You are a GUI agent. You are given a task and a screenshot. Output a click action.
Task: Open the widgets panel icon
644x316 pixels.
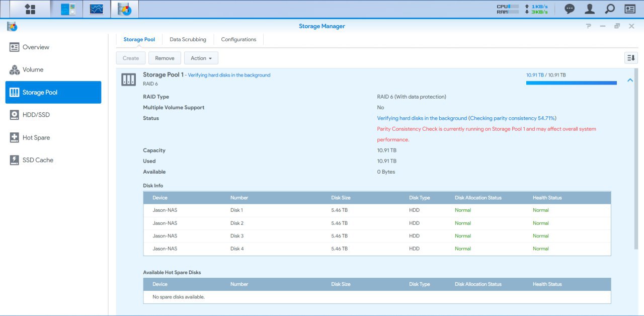pyautogui.click(x=629, y=9)
